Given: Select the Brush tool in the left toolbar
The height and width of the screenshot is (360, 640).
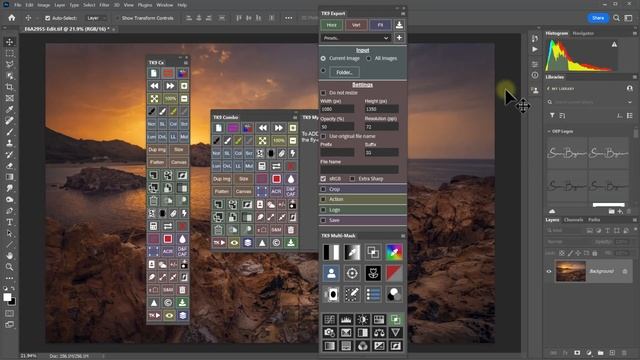Looking at the screenshot, I should (x=9, y=132).
